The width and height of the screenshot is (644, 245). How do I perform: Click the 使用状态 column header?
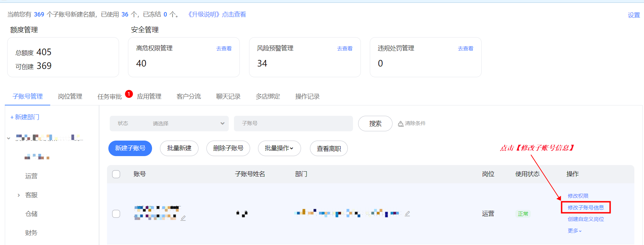[527, 174]
